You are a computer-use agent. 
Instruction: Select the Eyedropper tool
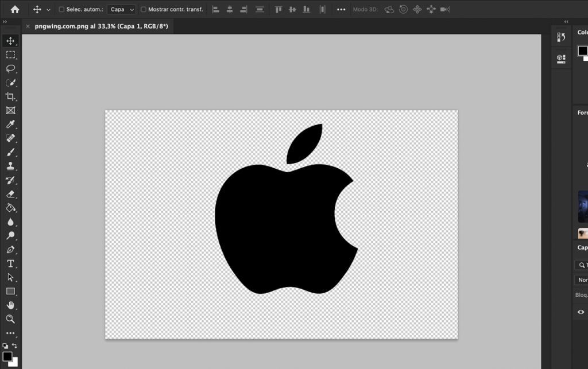coord(10,124)
